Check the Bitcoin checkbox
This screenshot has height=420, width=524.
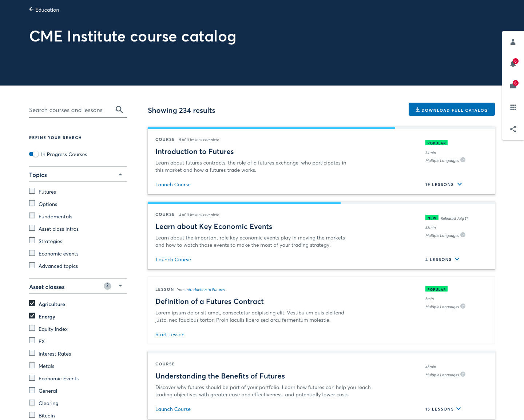(x=32, y=415)
